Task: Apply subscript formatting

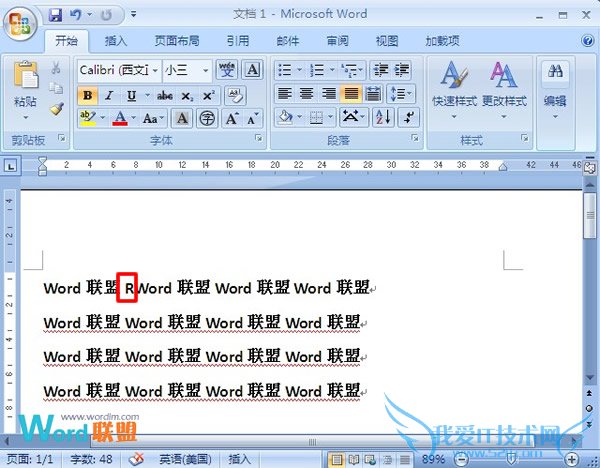Action: click(187, 96)
